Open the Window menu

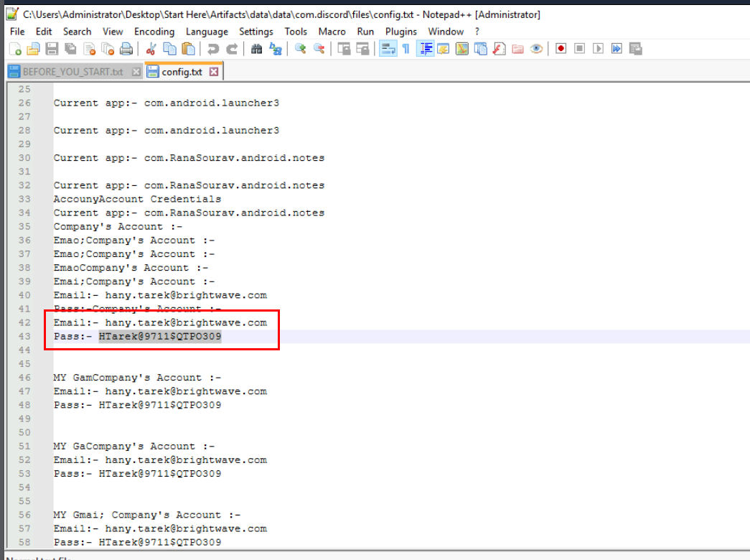[446, 32]
